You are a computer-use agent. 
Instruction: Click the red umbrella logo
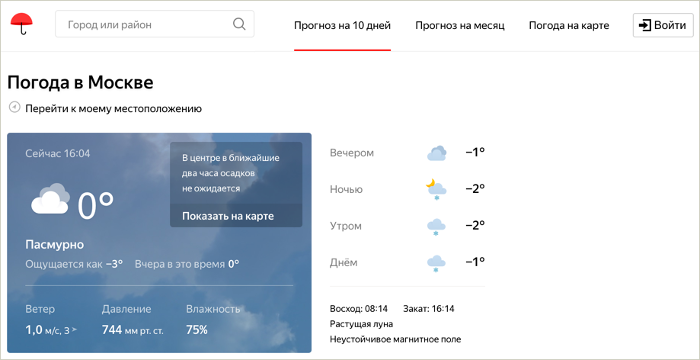pos(21,24)
